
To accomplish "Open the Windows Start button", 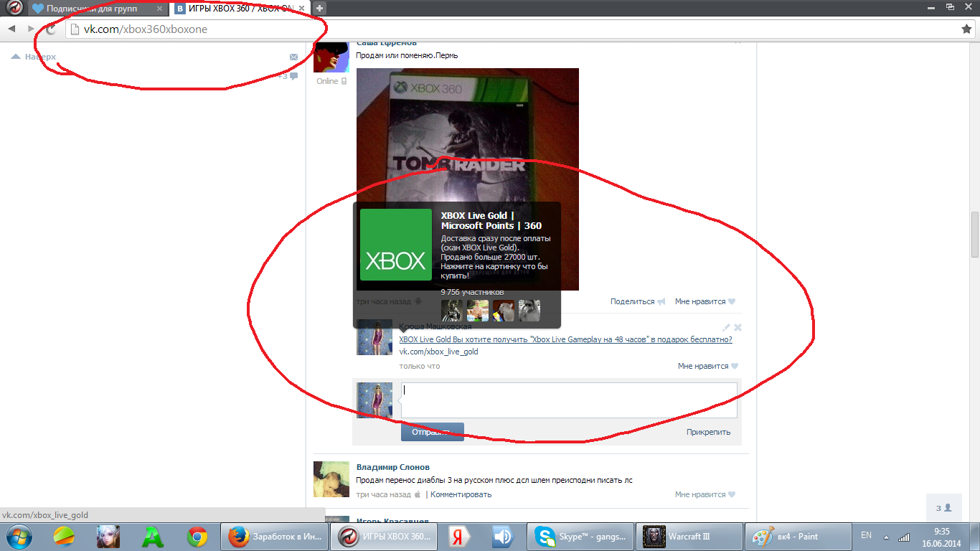I will (x=19, y=537).
